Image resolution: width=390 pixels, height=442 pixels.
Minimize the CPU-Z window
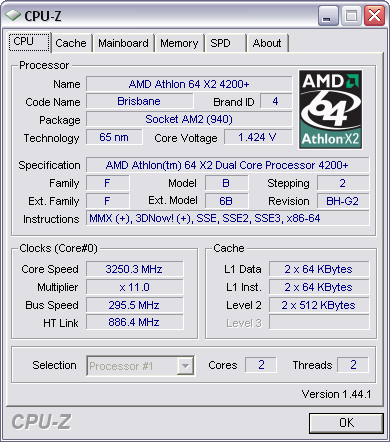328,16
